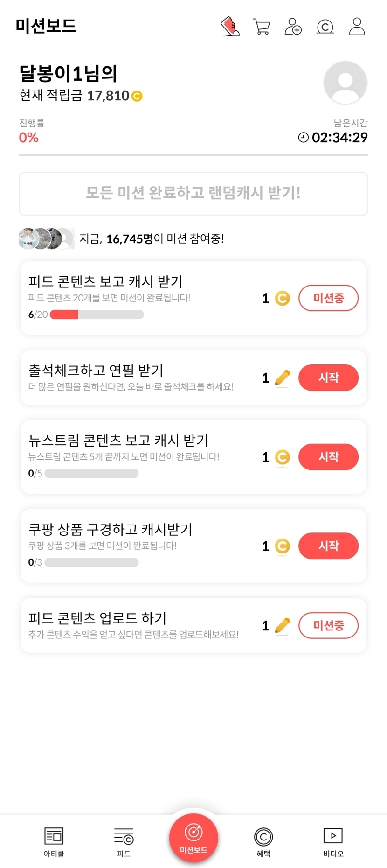The image size is (387, 868).
Task: Tap the pencil reward icon for attendance check
Action: (x=283, y=378)
